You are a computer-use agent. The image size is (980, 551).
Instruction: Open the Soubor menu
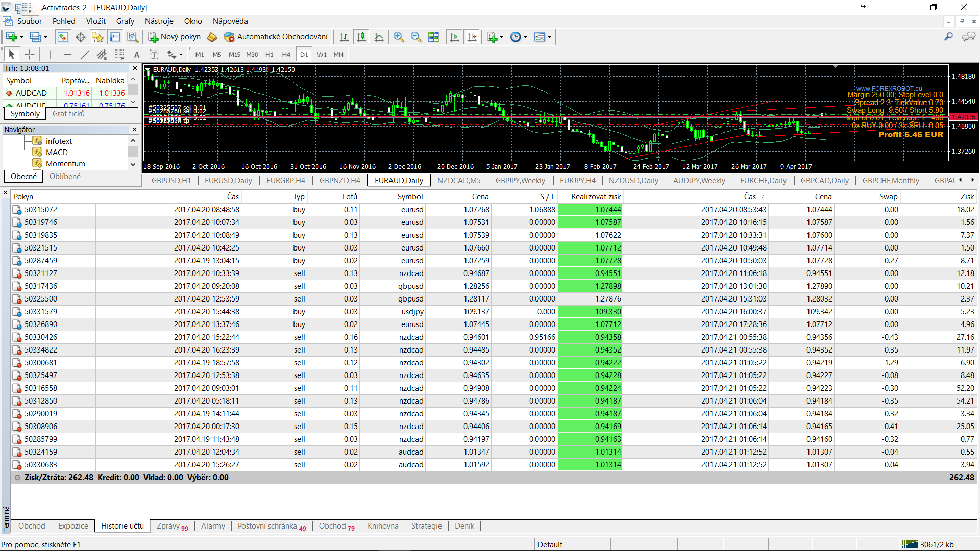pos(30,21)
